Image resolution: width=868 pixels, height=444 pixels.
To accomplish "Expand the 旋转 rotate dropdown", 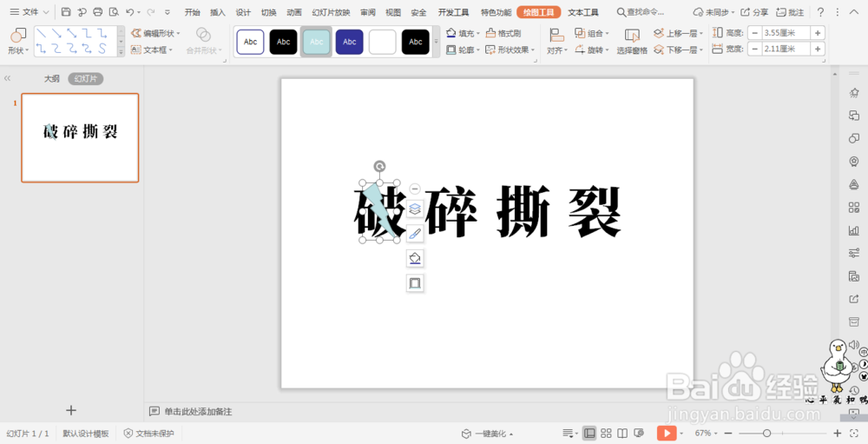I will [x=607, y=50].
